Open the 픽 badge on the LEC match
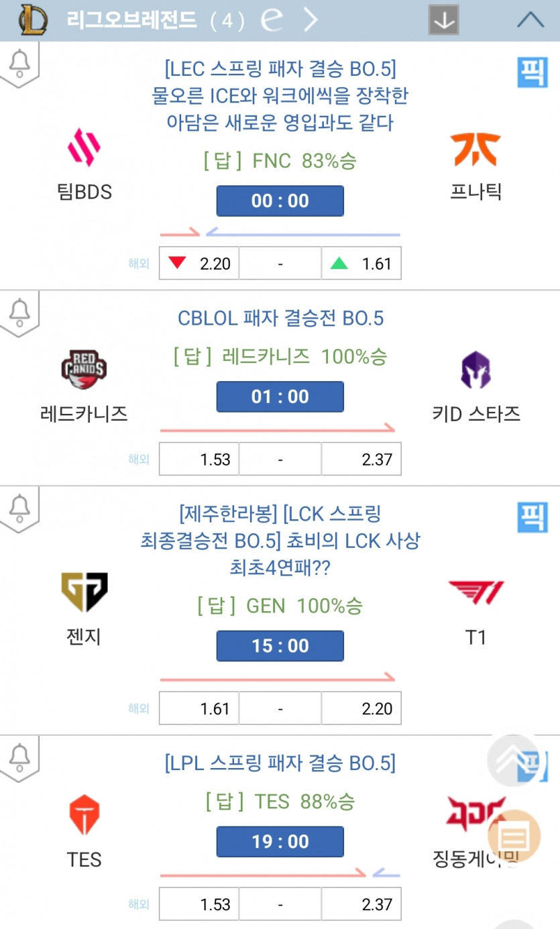Image resolution: width=560 pixels, height=929 pixels. coord(533,72)
